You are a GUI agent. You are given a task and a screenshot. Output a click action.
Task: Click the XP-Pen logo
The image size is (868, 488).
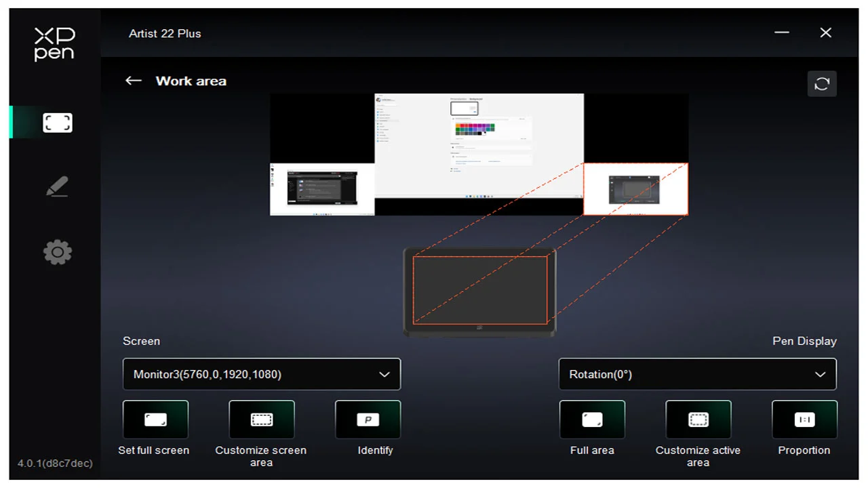(x=54, y=44)
